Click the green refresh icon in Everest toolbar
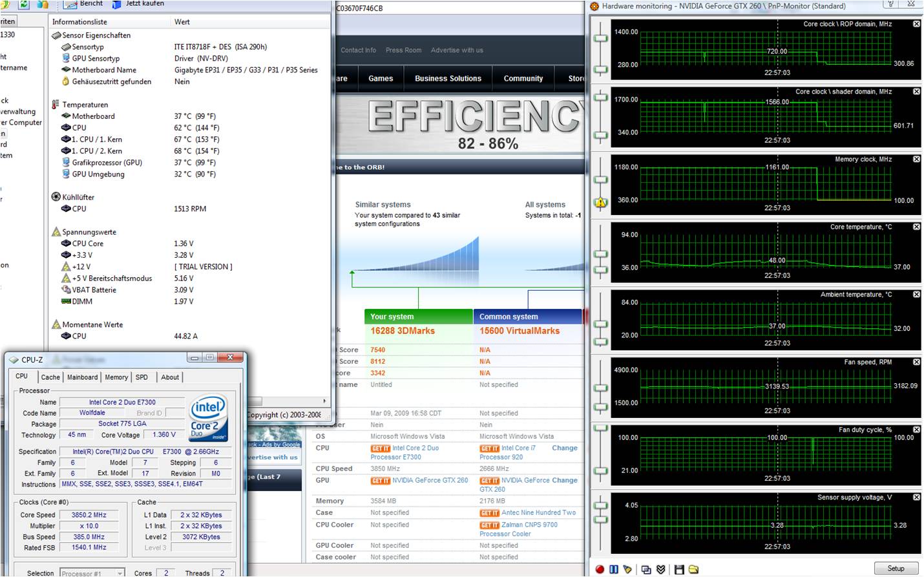Viewport: 924px width, 577px height. tap(24, 5)
